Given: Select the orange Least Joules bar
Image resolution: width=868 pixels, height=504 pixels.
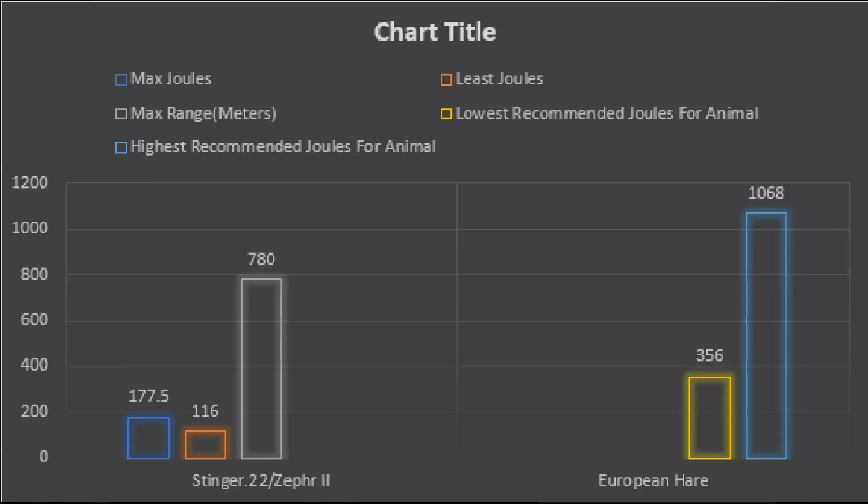Looking at the screenshot, I should (x=205, y=445).
